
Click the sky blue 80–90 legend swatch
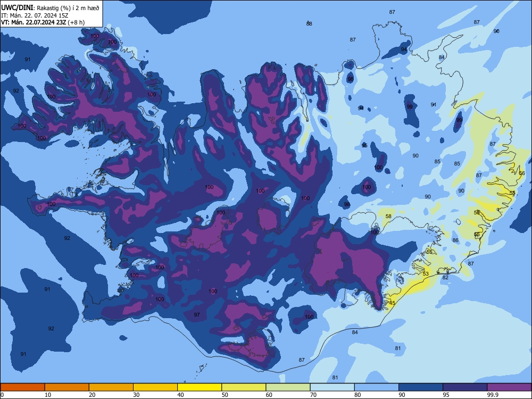tap(377, 387)
